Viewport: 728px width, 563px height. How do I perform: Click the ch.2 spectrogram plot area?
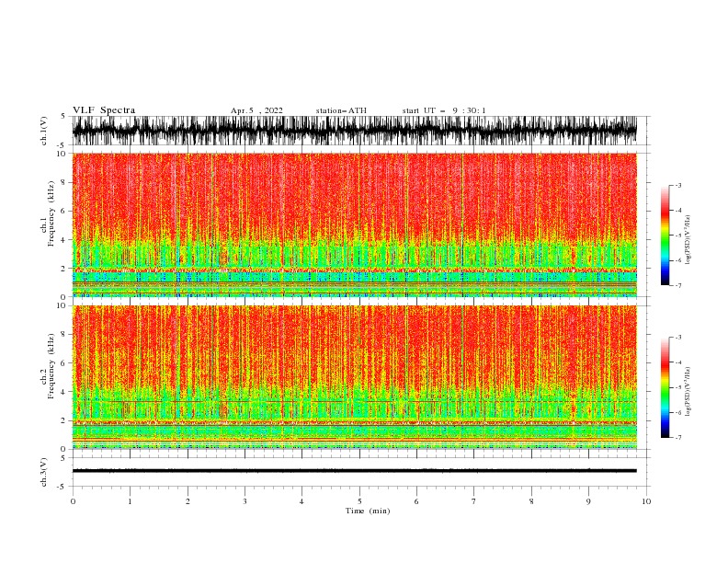[x=355, y=377]
